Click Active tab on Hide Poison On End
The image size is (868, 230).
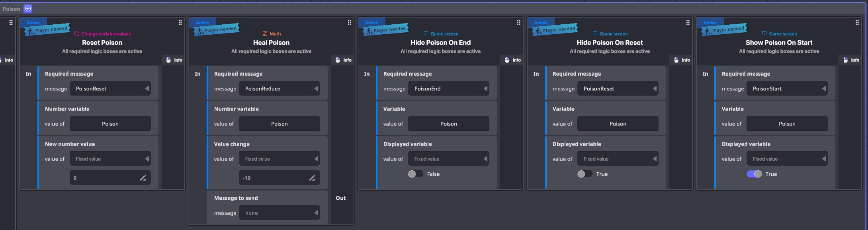pyautogui.click(x=371, y=23)
